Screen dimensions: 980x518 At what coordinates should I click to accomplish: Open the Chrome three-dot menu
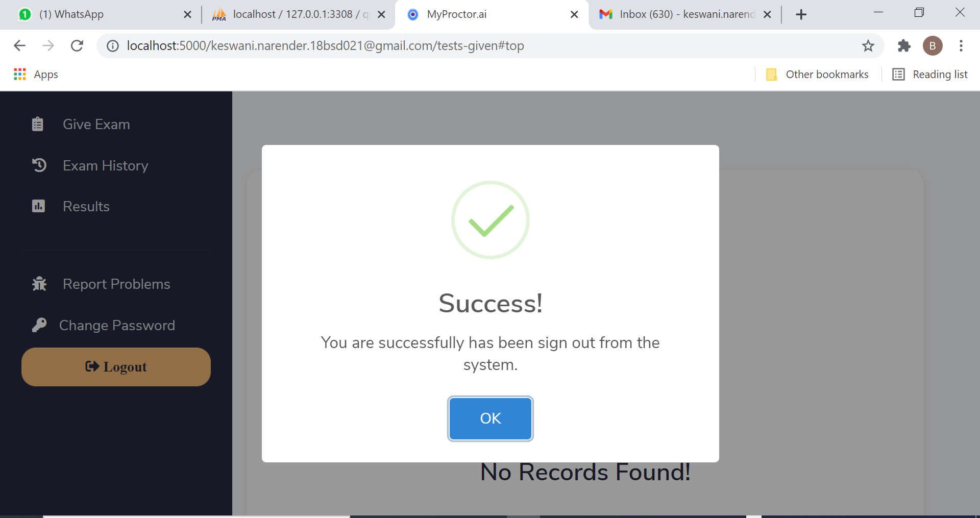click(x=961, y=46)
